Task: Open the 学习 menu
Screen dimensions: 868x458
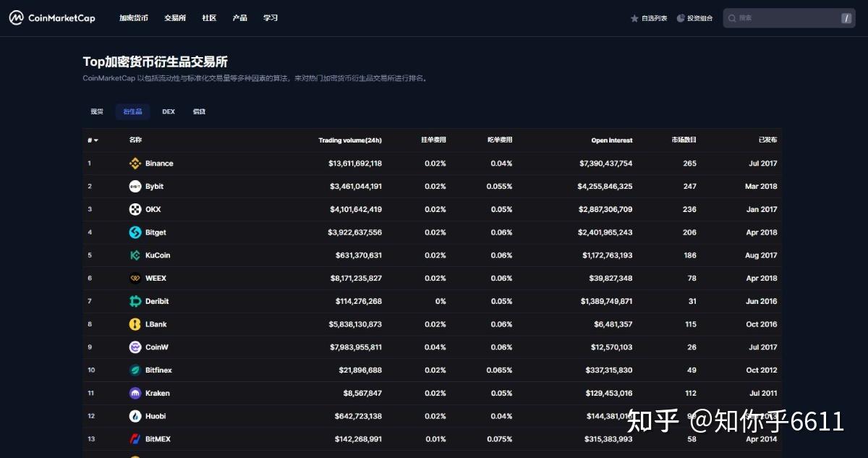Action: pos(271,18)
